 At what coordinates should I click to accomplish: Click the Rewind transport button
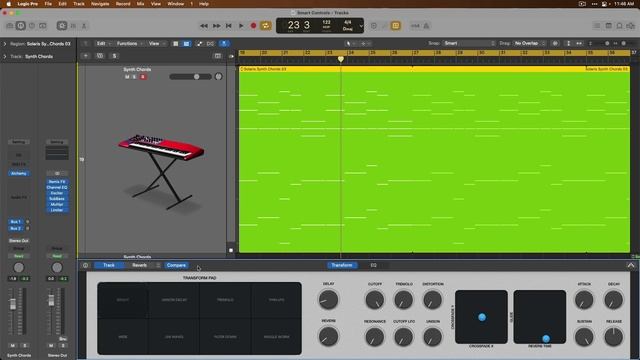click(x=204, y=26)
